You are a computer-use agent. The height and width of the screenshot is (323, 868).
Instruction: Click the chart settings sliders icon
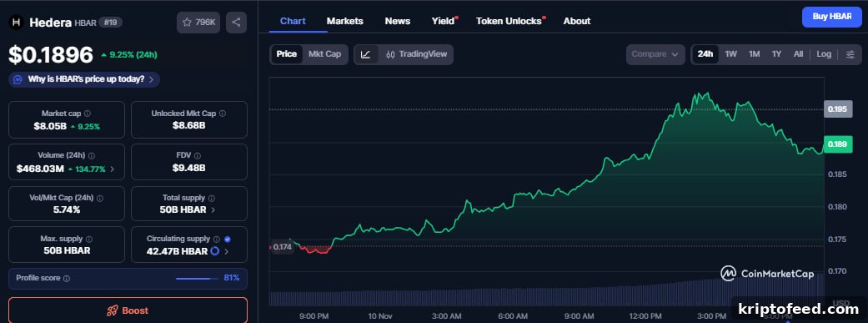[x=850, y=54]
